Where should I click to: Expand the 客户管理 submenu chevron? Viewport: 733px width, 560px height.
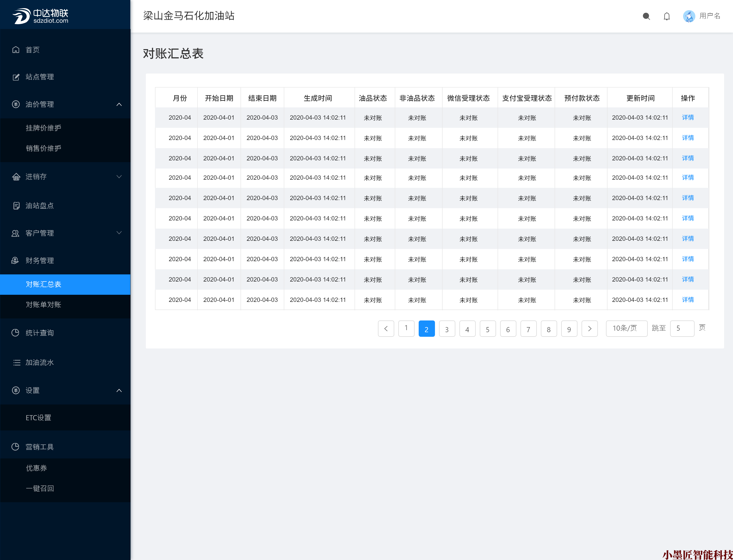[119, 233]
